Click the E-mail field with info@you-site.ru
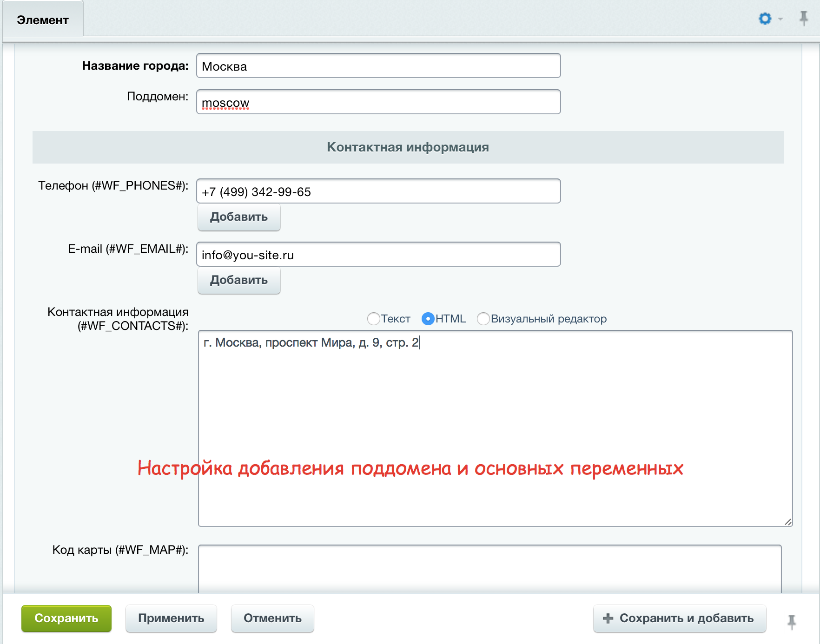This screenshot has width=820, height=644. click(378, 255)
